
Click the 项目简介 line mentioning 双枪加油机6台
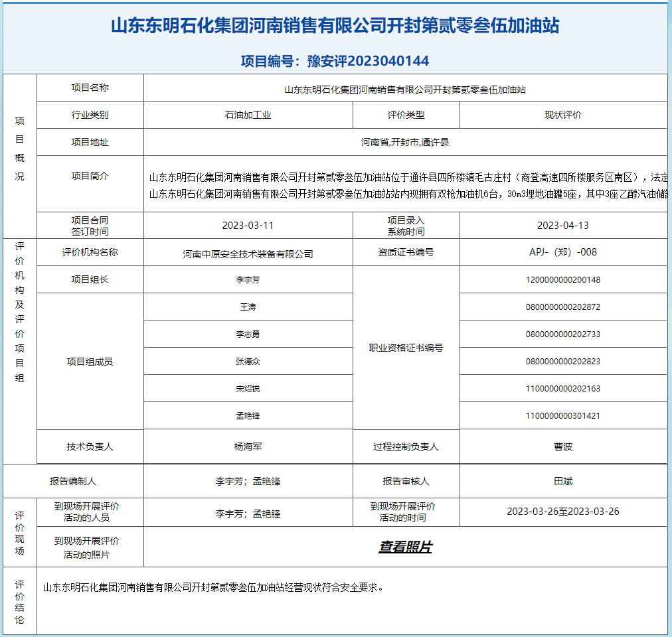[408, 194]
